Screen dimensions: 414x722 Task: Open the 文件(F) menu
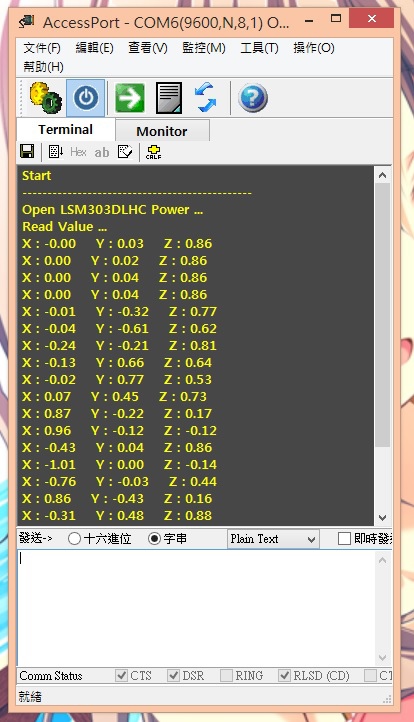42,47
